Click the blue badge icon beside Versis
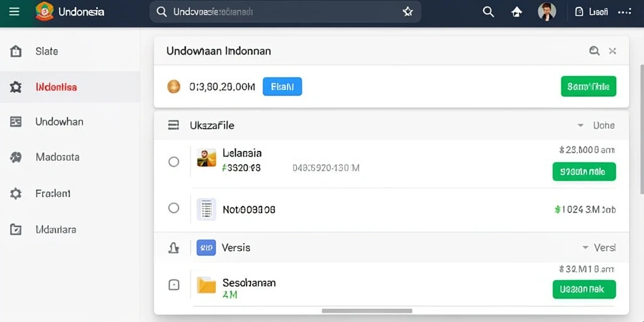Viewport: 644px width, 322px height. point(206,248)
